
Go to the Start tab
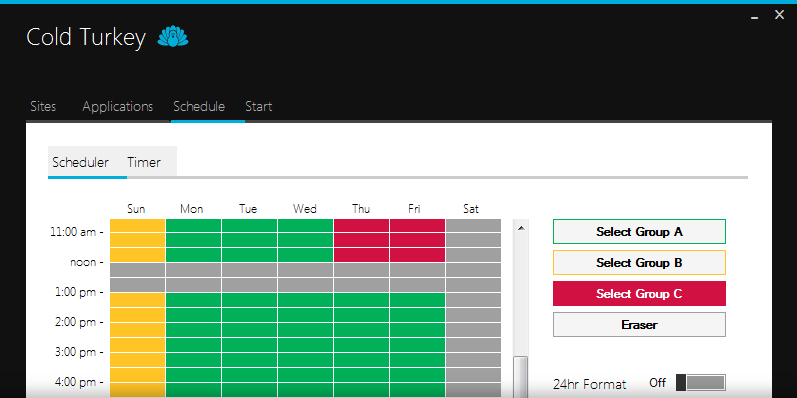coord(259,107)
